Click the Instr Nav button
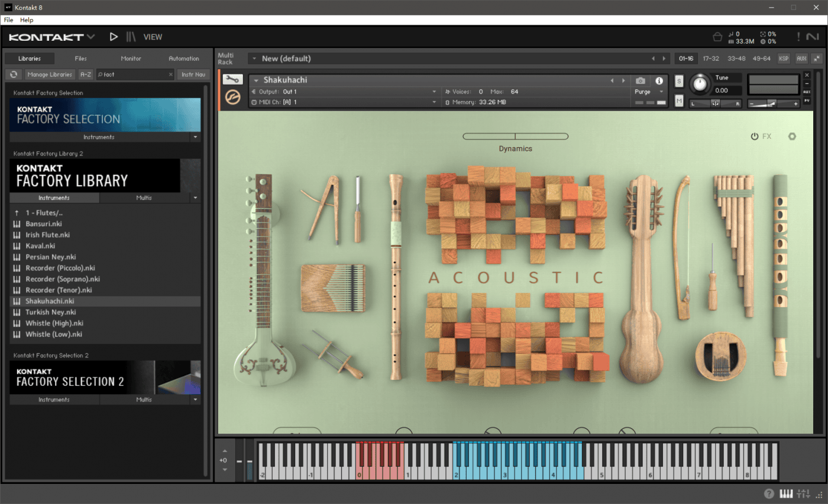Viewport: 828px width, 504px height. [193, 74]
